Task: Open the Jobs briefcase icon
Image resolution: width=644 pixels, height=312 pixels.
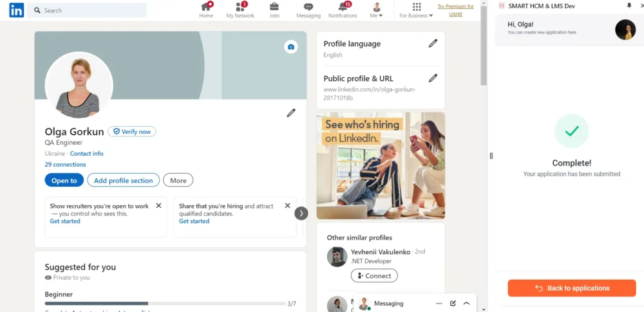Action: click(274, 8)
